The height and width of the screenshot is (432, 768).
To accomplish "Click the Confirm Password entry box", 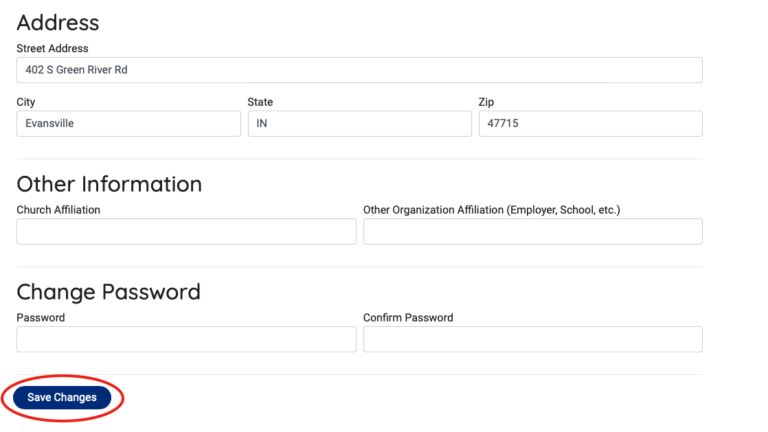I will click(x=532, y=340).
